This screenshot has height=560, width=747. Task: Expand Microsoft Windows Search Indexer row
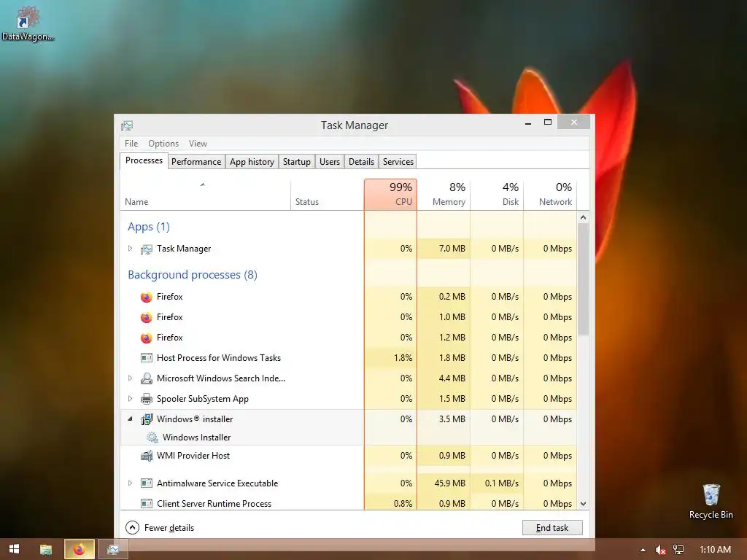pos(130,378)
